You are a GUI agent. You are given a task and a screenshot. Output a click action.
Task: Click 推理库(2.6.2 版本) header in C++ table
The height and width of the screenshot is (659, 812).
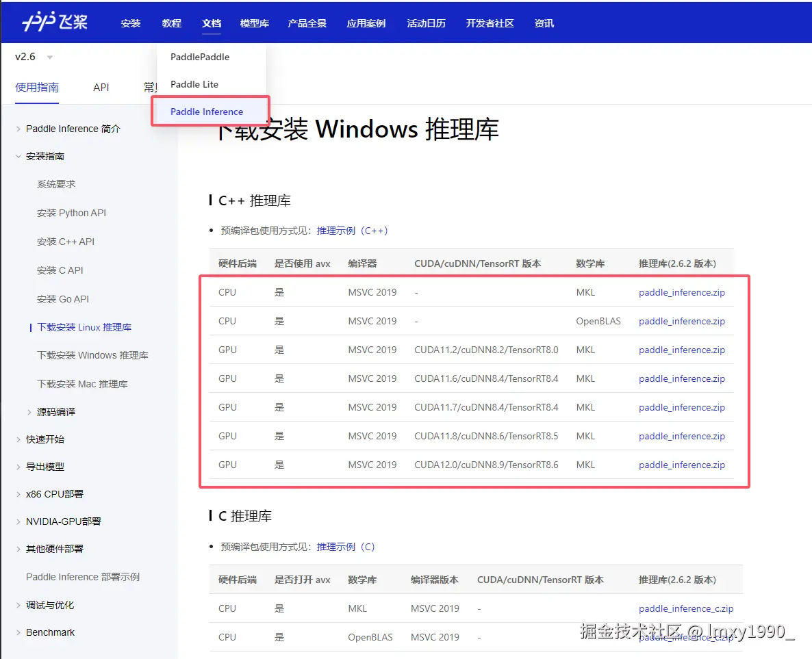677,263
